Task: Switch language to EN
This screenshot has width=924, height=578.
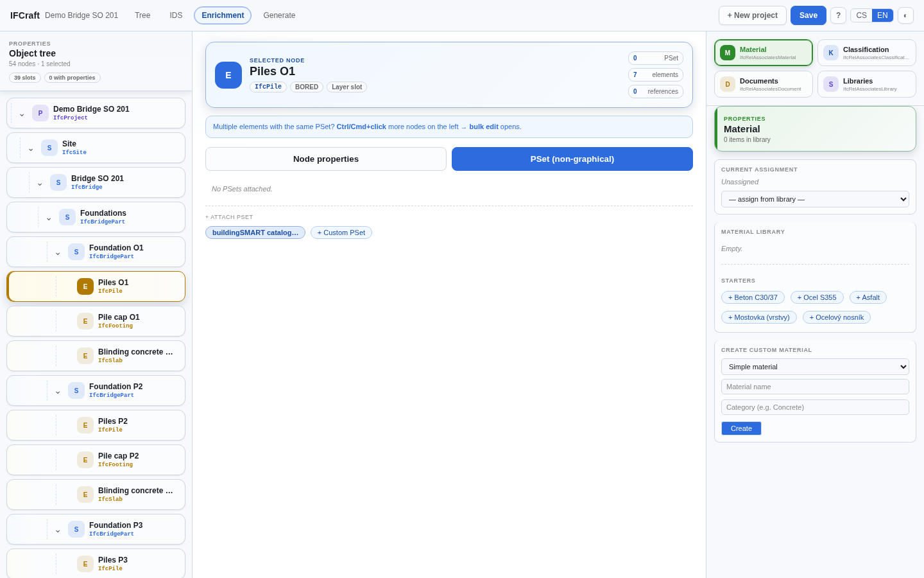Action: (x=882, y=15)
